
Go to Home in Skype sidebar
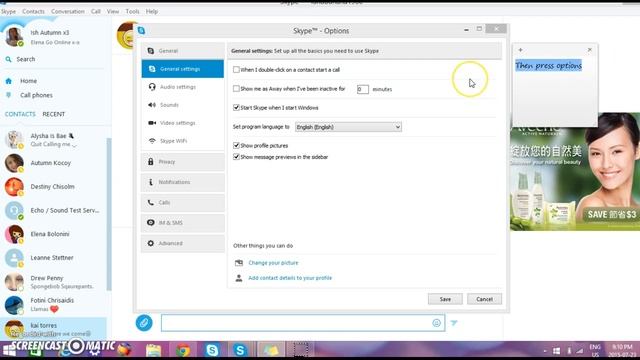pyautogui.click(x=29, y=81)
